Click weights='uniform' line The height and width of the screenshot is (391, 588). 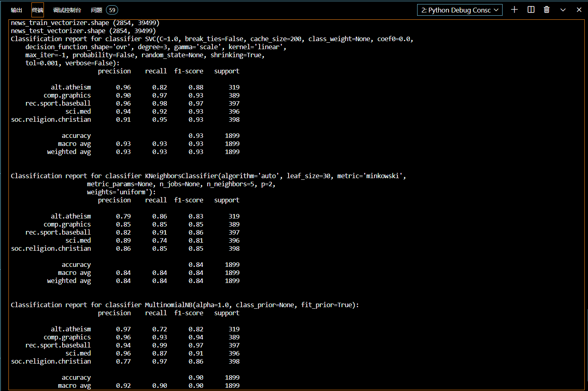[121, 192]
